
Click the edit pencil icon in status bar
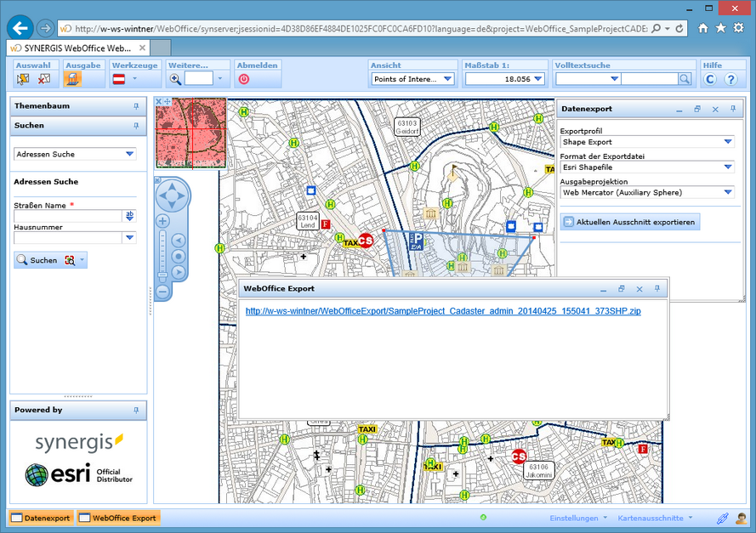724,519
